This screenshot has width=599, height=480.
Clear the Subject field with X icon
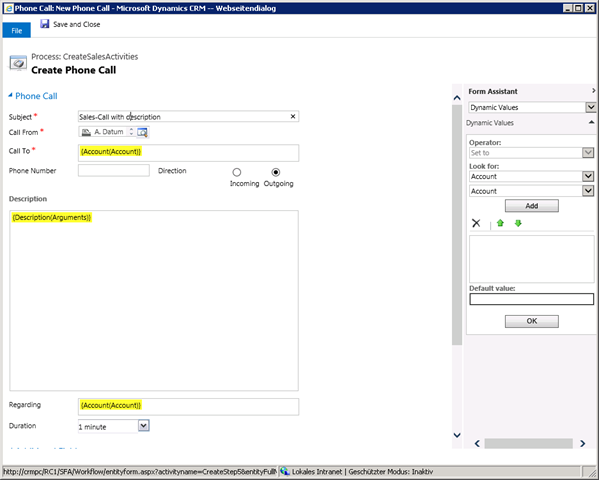pos(293,117)
